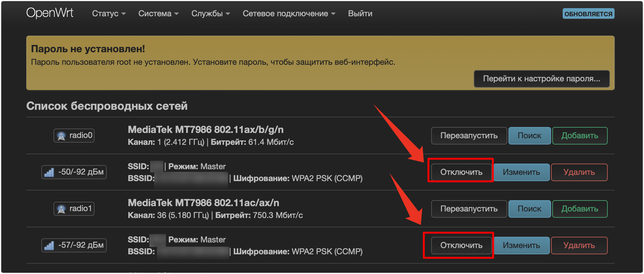Disable the radio0 SSID via Отключить
The image size is (644, 274).
click(x=461, y=172)
